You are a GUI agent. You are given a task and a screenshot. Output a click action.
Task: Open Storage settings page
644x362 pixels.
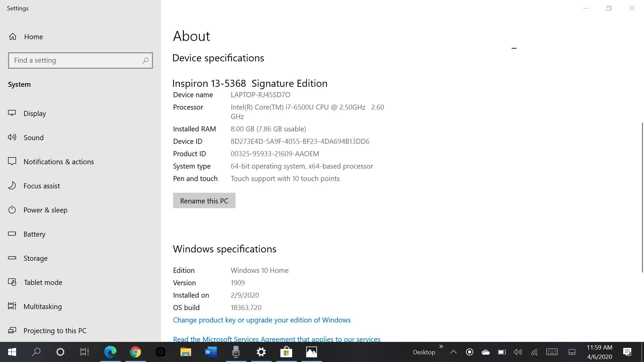[28, 258]
